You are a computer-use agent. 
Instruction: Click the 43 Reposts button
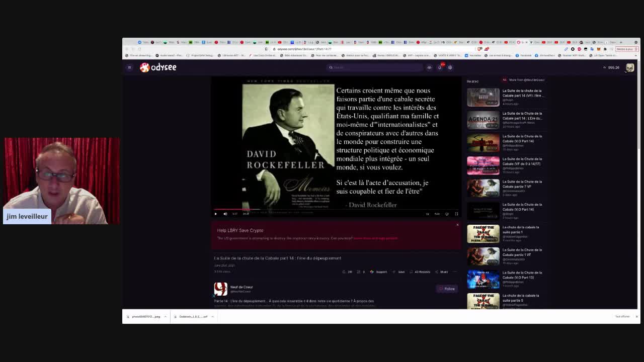[x=420, y=272]
